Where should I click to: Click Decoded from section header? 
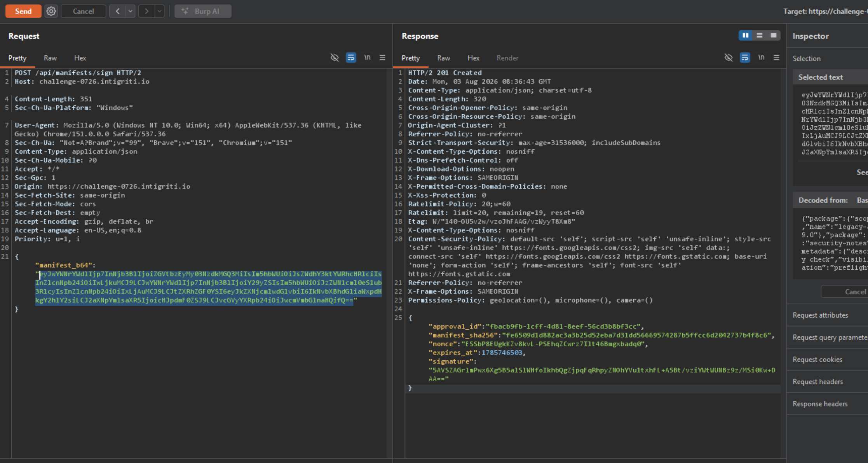(830, 200)
